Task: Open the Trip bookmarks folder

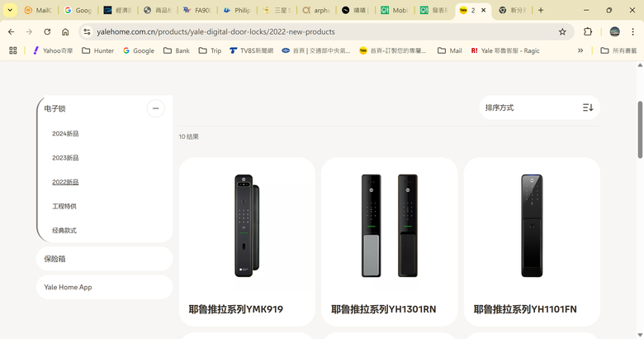Action: [210, 50]
